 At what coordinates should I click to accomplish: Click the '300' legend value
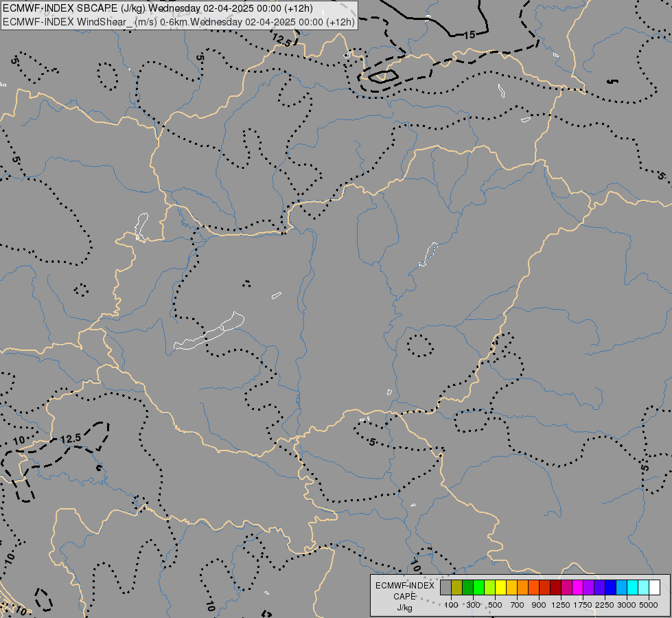pyautogui.click(x=473, y=605)
